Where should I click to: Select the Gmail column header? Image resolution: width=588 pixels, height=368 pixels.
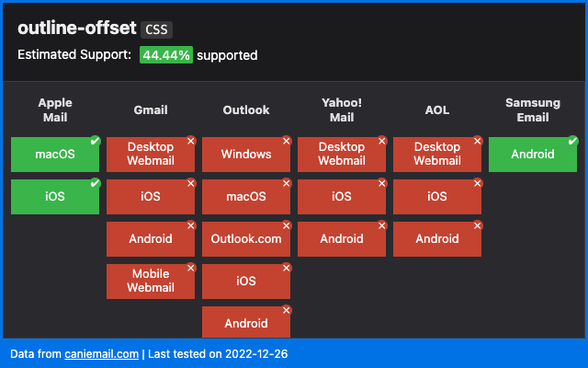151,110
